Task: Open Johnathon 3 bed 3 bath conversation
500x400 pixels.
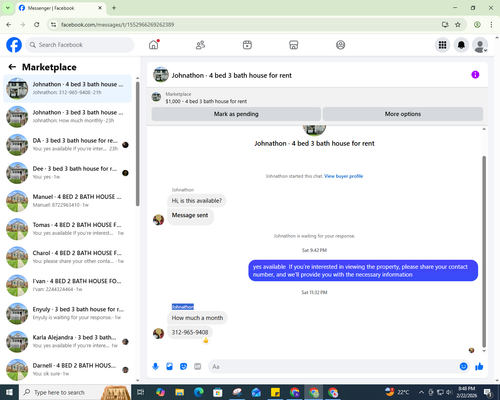Action: 67,117
